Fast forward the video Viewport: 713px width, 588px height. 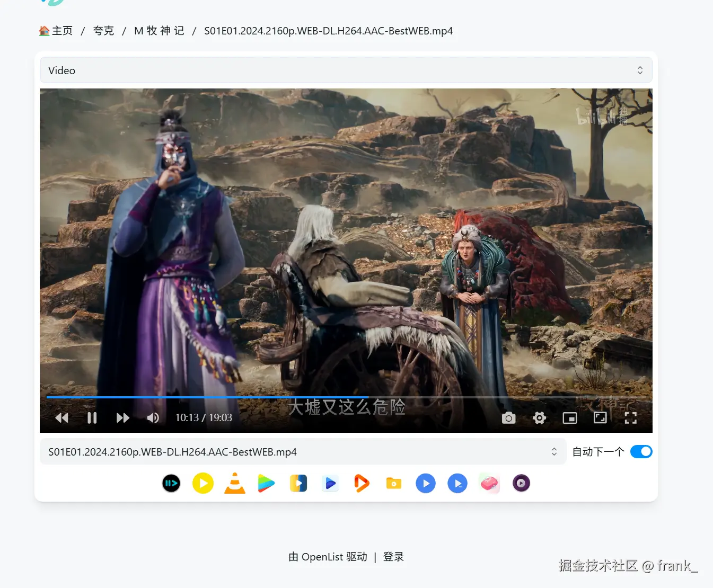122,418
